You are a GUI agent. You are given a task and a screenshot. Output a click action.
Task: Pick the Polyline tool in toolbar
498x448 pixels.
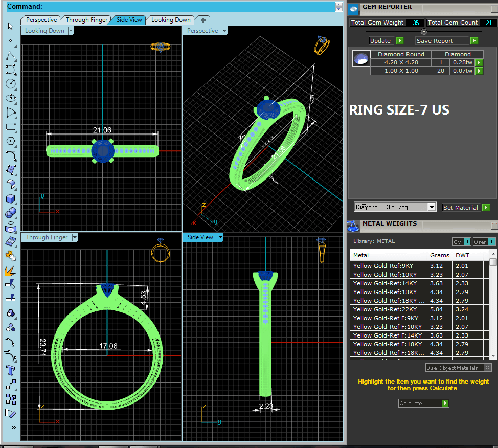pos(11,55)
